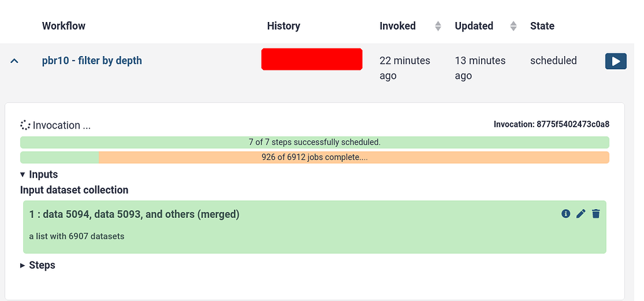Image resolution: width=644 pixels, height=301 pixels.
Task: Expand the Steps section
Action: (x=38, y=265)
